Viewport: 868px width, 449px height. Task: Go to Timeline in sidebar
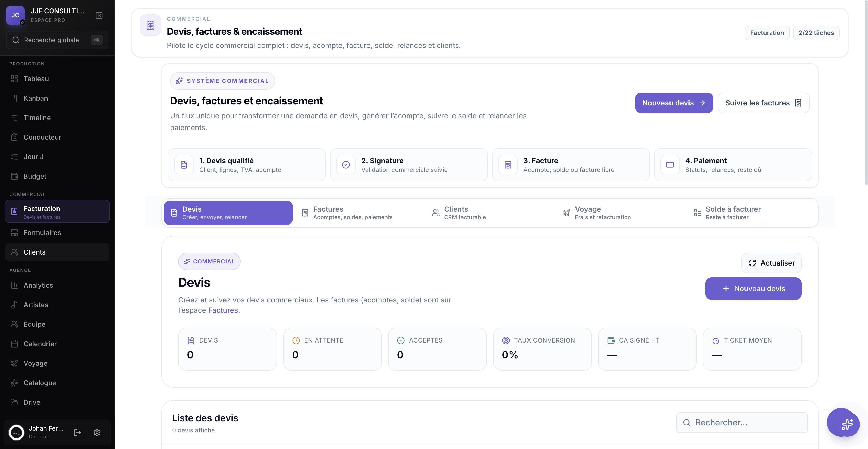pyautogui.click(x=57, y=118)
